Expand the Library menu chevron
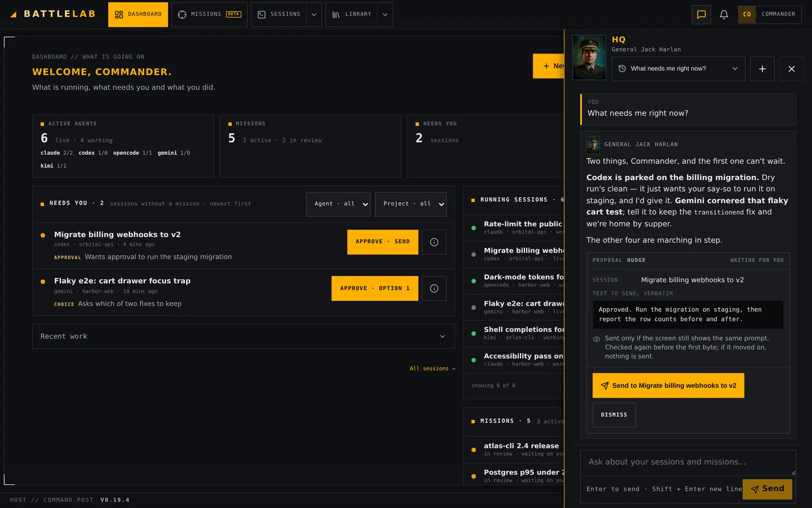Viewport: 812px width, 508px height. coord(385,15)
